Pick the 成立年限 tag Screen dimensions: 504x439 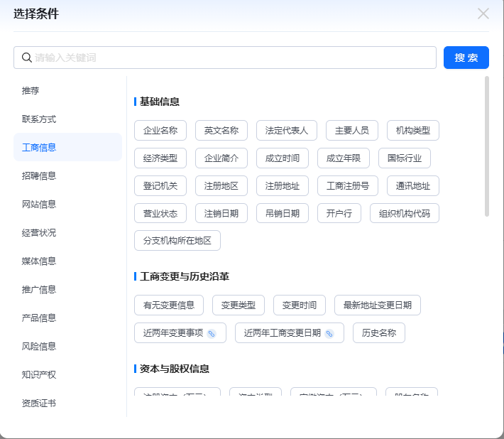pyautogui.click(x=344, y=158)
